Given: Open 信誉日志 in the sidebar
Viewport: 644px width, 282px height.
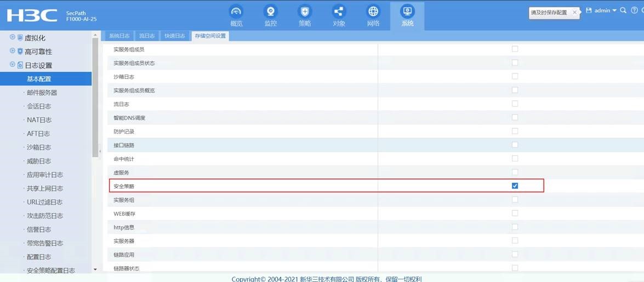Looking at the screenshot, I should tap(39, 229).
